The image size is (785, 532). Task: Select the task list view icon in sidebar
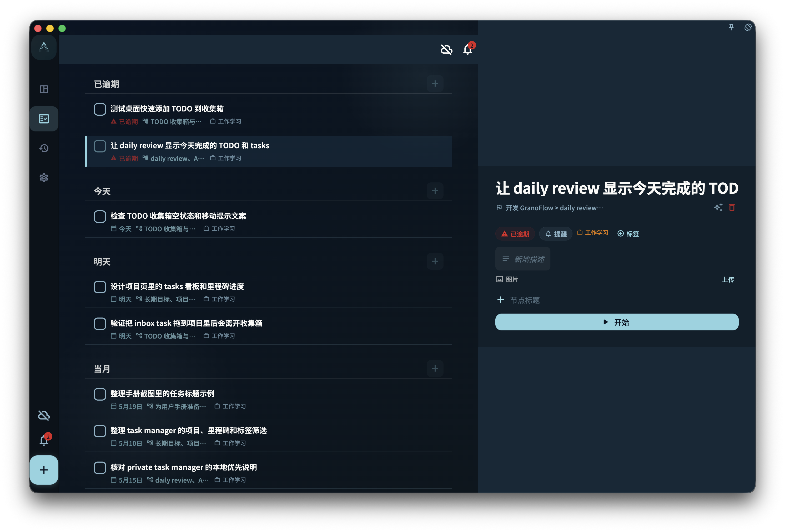click(x=44, y=119)
